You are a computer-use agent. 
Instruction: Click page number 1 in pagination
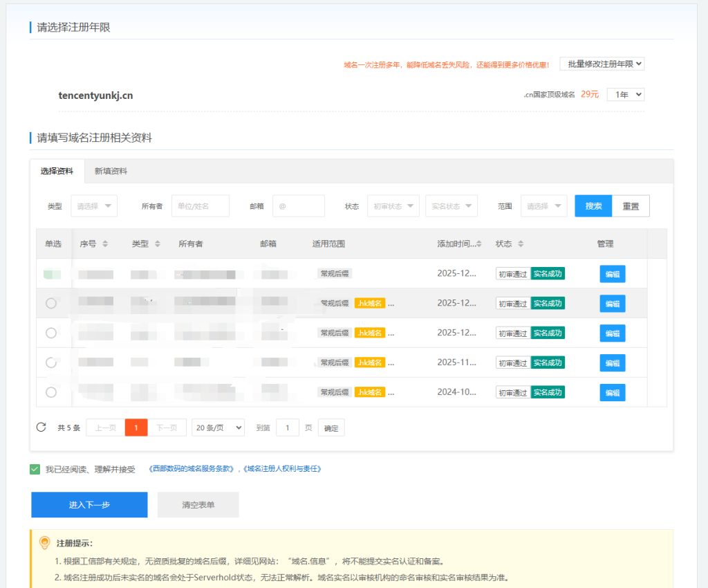(136, 428)
